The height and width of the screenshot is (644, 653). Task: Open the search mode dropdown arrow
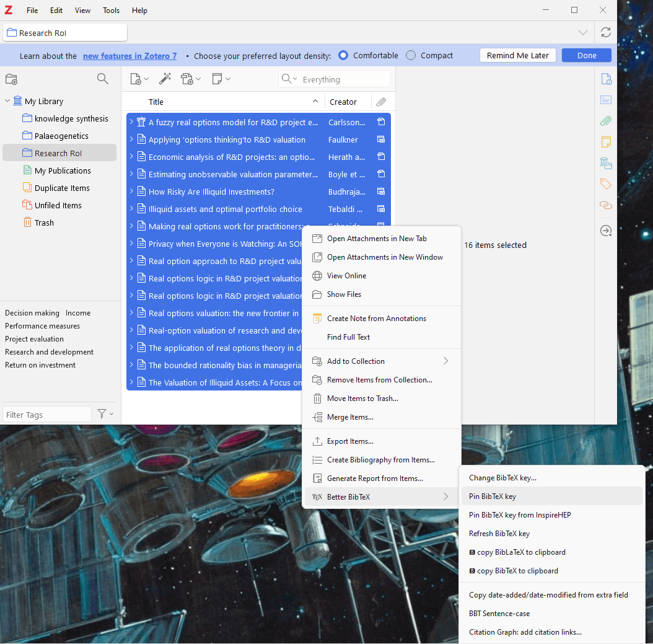click(295, 79)
